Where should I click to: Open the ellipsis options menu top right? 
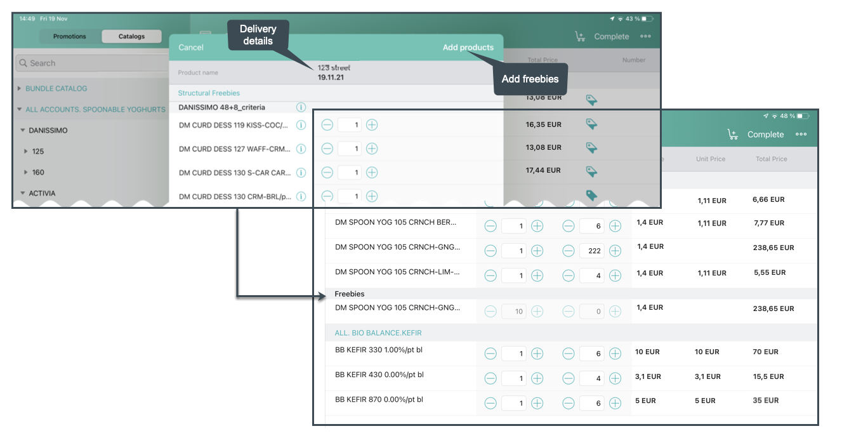pos(646,36)
